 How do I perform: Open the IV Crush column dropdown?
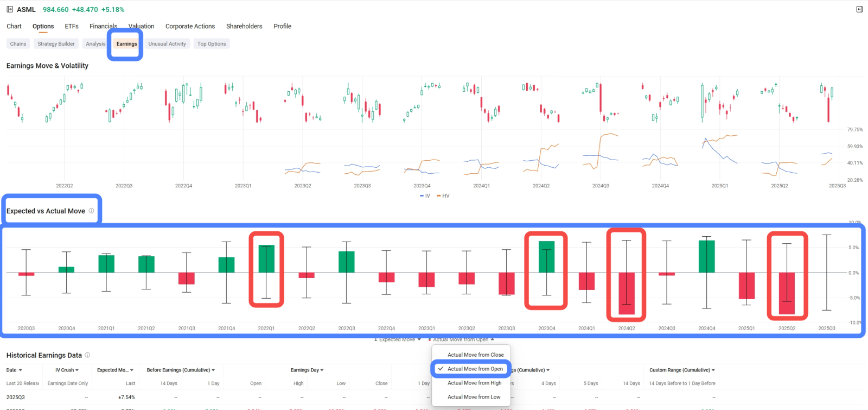[67, 370]
